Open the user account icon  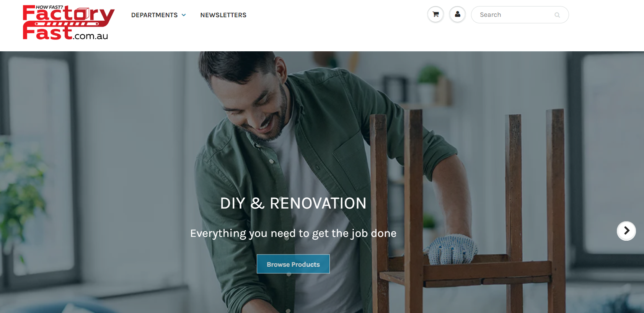pos(457,15)
